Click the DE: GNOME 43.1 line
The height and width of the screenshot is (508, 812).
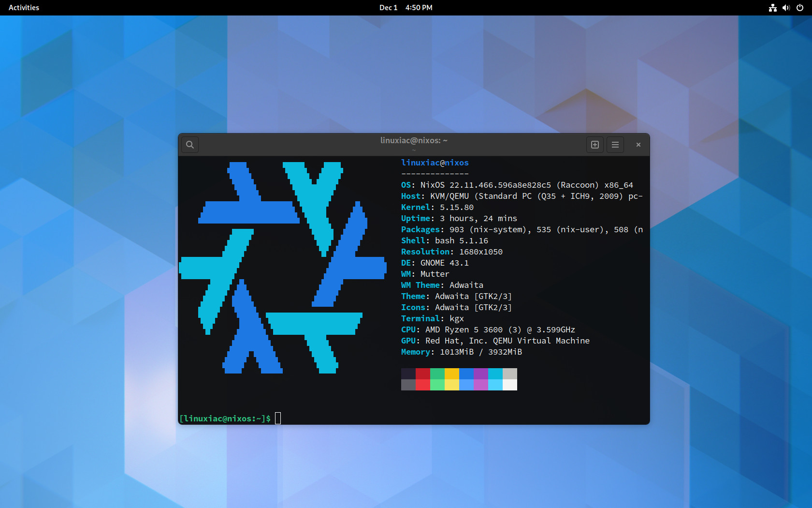pos(435,263)
